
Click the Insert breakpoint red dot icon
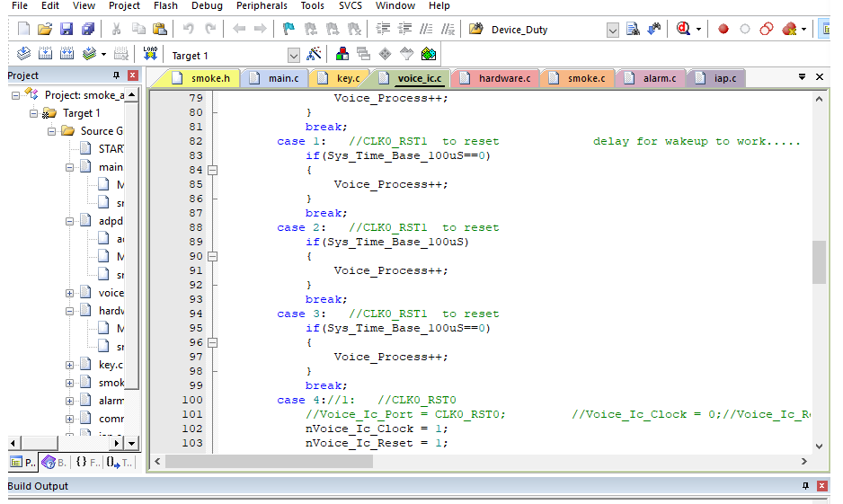pos(723,29)
